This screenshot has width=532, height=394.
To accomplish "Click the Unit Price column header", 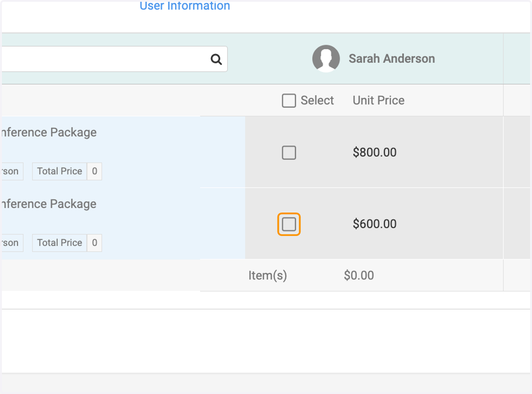I will (x=379, y=100).
